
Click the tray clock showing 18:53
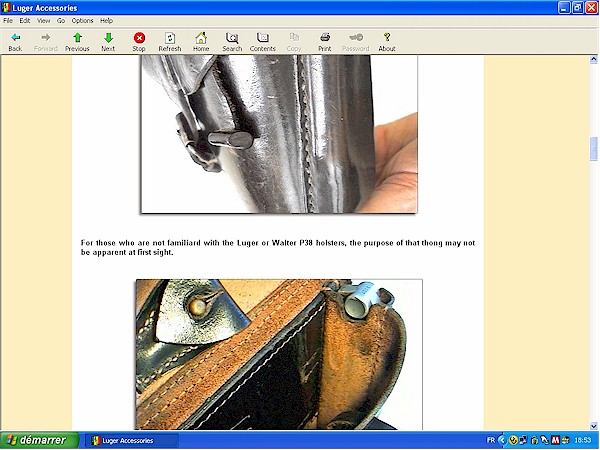[x=582, y=440]
